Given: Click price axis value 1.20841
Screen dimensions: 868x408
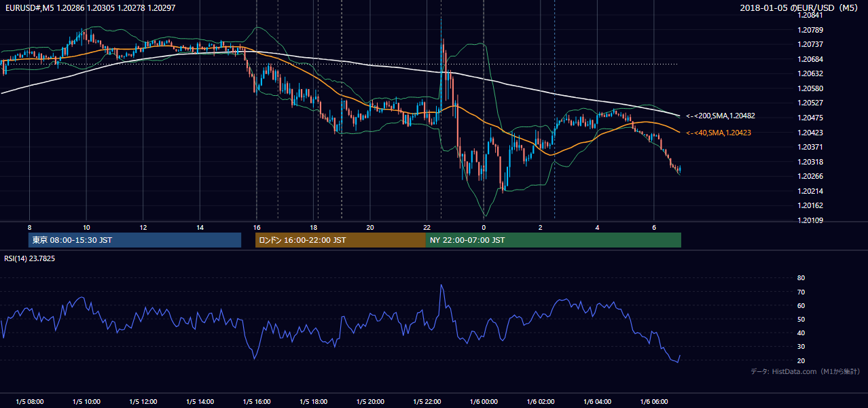Looking at the screenshot, I should (810, 15).
